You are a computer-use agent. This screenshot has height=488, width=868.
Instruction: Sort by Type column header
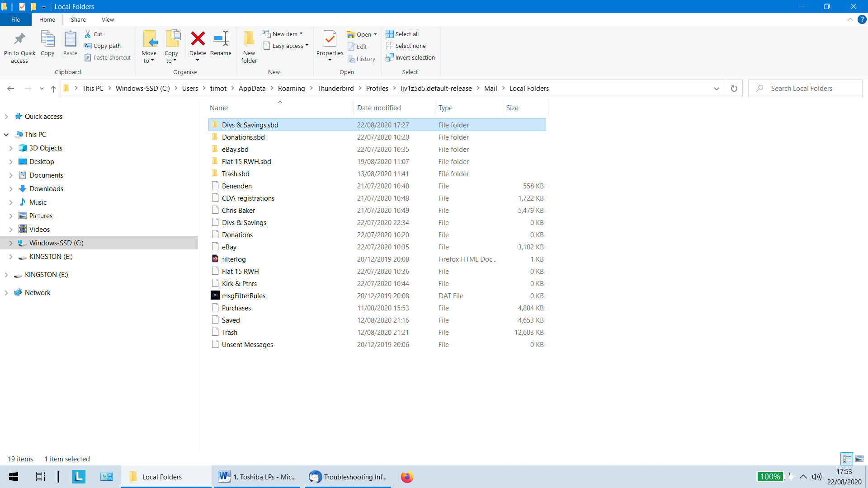469,108
